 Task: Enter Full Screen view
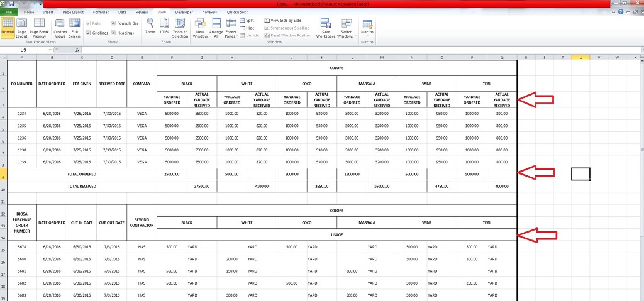pyautogui.click(x=75, y=28)
